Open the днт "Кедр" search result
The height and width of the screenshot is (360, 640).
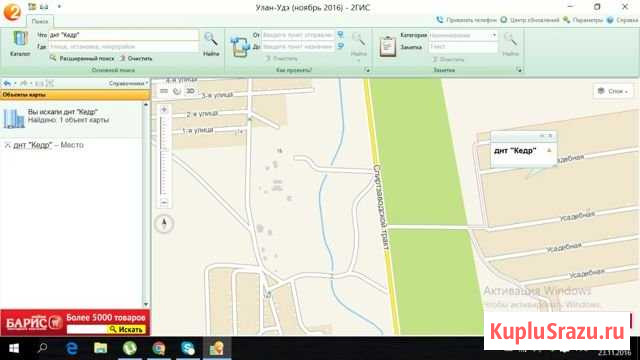coord(33,145)
